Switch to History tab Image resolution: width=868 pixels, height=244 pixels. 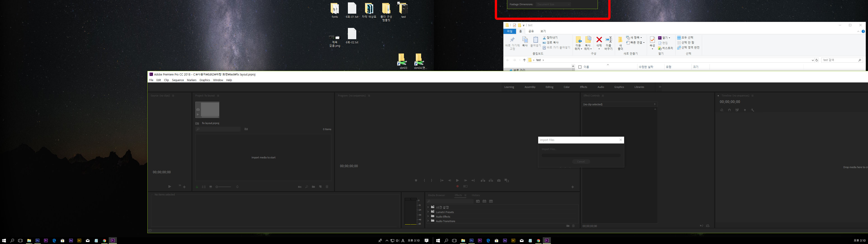[x=475, y=195]
